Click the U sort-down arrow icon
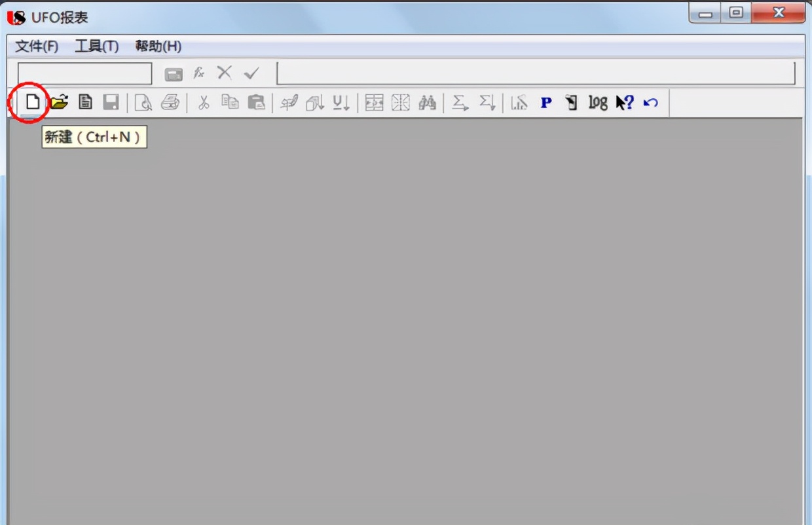Screen dimensions: 812x525 pyautogui.click(x=341, y=103)
